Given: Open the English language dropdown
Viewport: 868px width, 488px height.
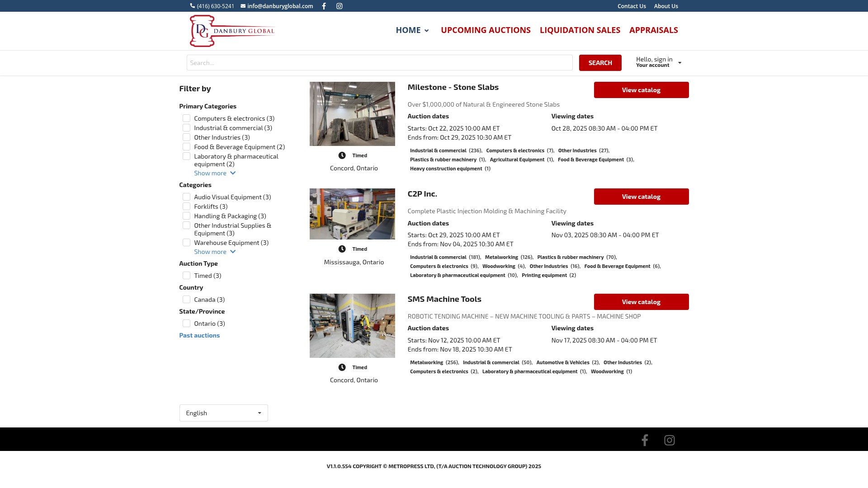Looking at the screenshot, I should [224, 413].
